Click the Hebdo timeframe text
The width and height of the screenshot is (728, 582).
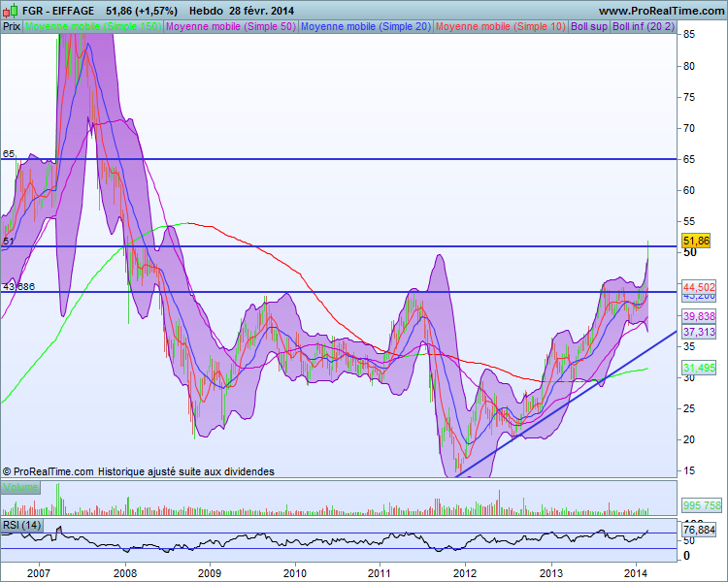pos(206,11)
